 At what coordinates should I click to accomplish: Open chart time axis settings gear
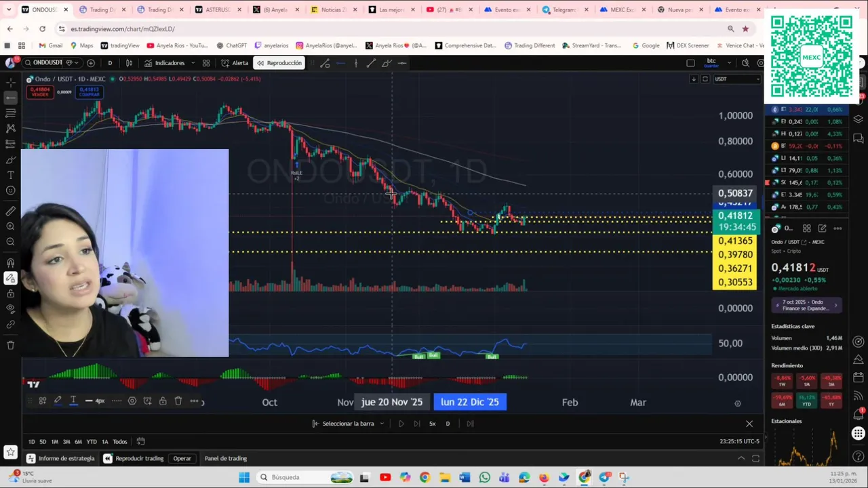click(x=738, y=403)
